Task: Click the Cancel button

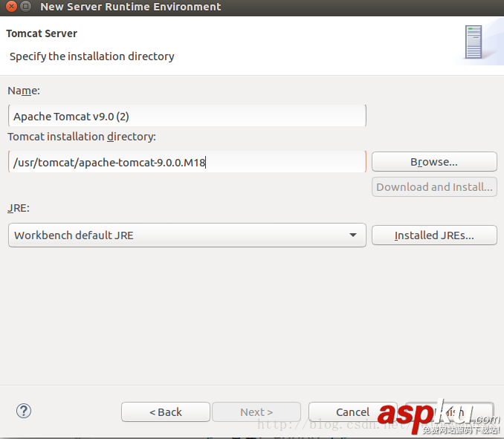Action: 352,412
